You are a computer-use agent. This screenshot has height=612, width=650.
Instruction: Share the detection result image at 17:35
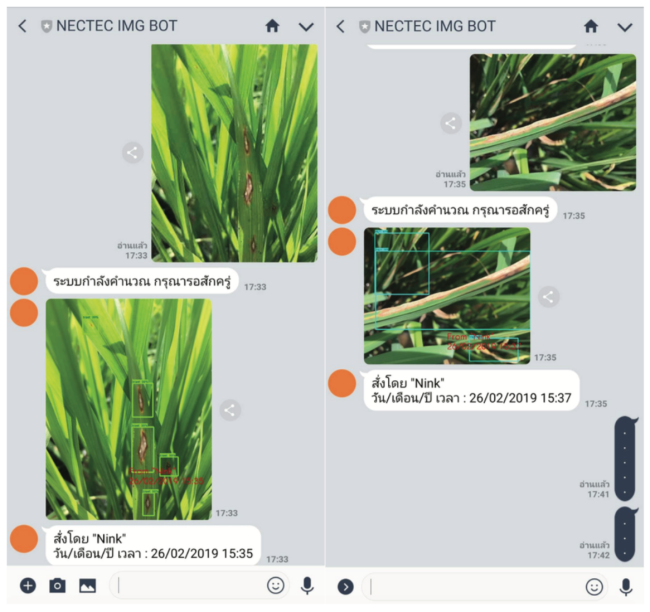[x=548, y=297]
